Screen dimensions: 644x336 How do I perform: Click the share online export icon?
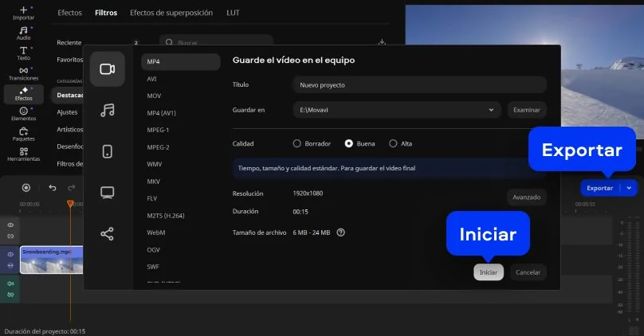point(108,233)
